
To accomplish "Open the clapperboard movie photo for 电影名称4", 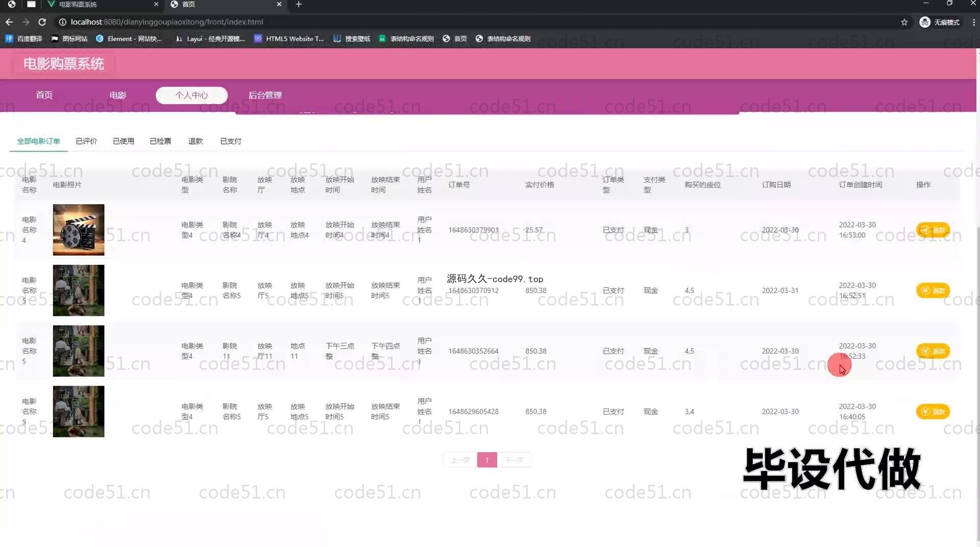I will click(79, 230).
